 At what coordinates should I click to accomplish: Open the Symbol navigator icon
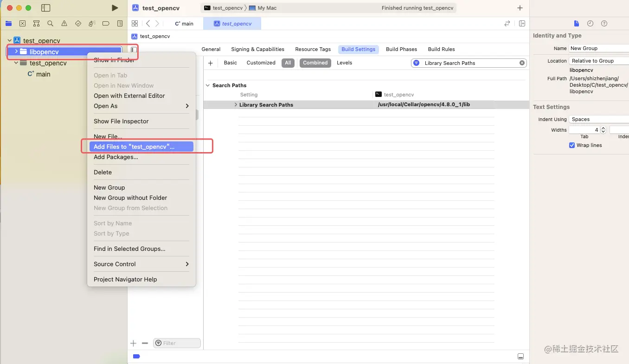pyautogui.click(x=36, y=24)
